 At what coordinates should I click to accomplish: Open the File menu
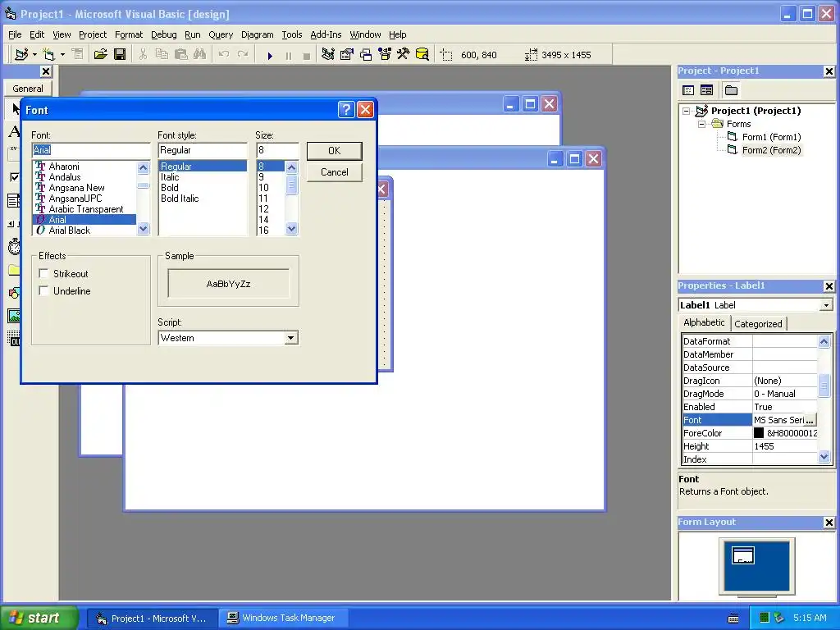tap(15, 34)
